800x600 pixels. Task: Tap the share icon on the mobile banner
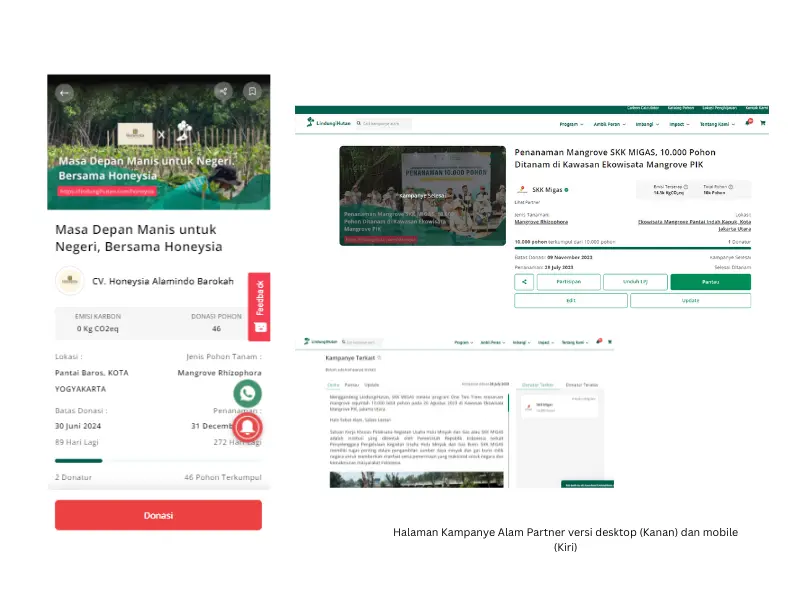(x=223, y=92)
